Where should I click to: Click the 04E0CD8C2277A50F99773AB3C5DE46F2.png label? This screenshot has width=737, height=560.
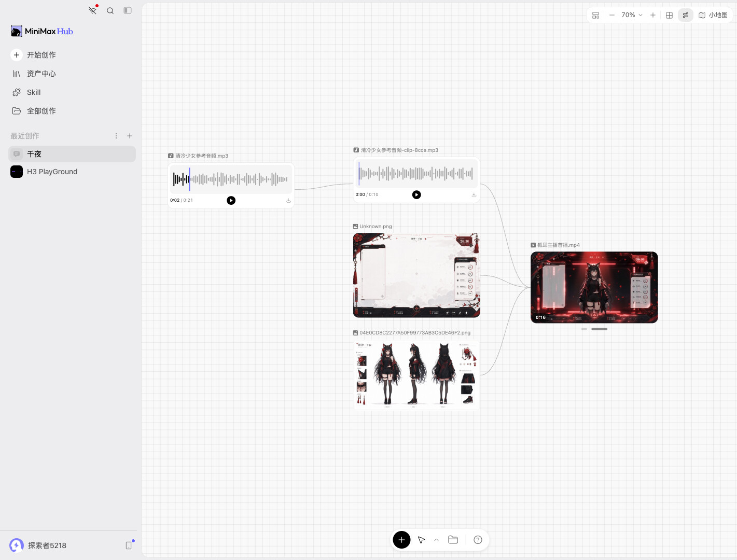pyautogui.click(x=415, y=333)
